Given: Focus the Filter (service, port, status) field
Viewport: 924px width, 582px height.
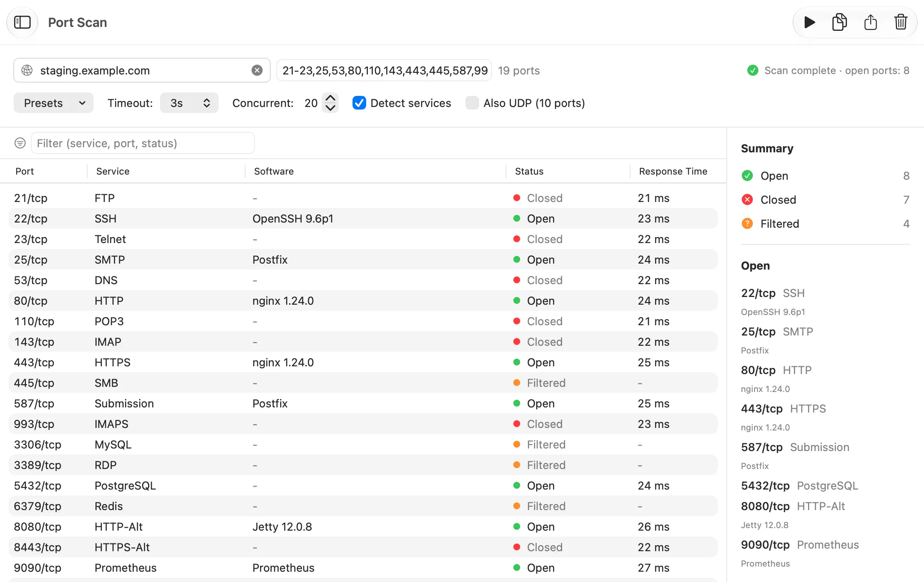Looking at the screenshot, I should click(x=143, y=143).
